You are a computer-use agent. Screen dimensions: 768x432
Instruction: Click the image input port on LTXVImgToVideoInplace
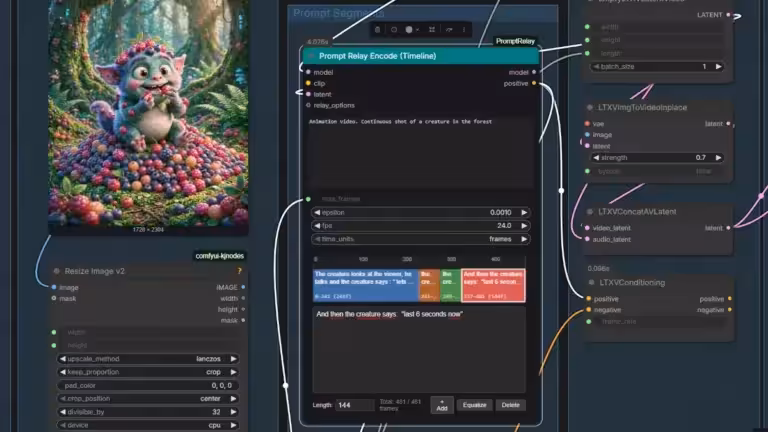(587, 135)
